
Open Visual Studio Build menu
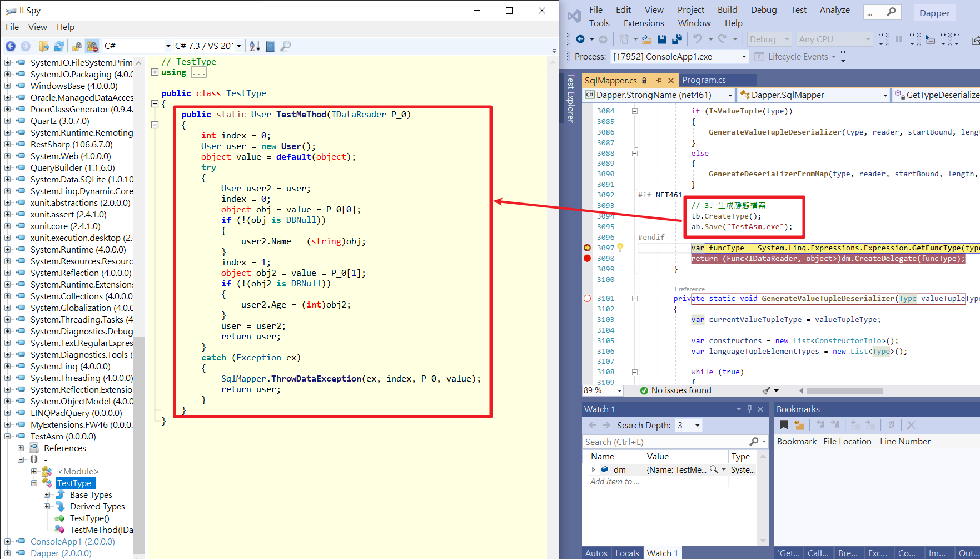(x=727, y=10)
